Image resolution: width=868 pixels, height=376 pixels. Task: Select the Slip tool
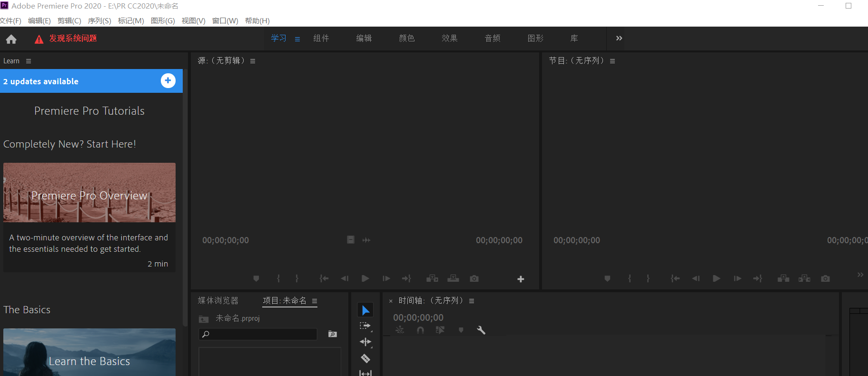coord(365,373)
